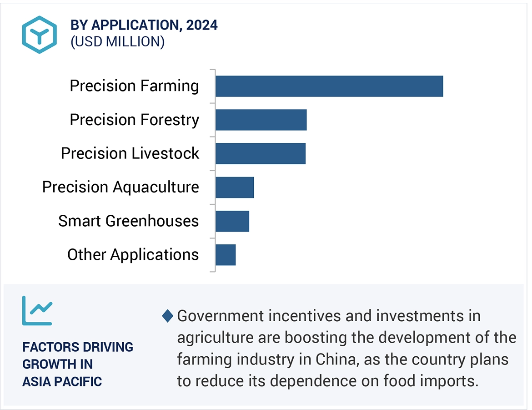
Task: Select the Precision Forestry bar
Action: pos(261,120)
